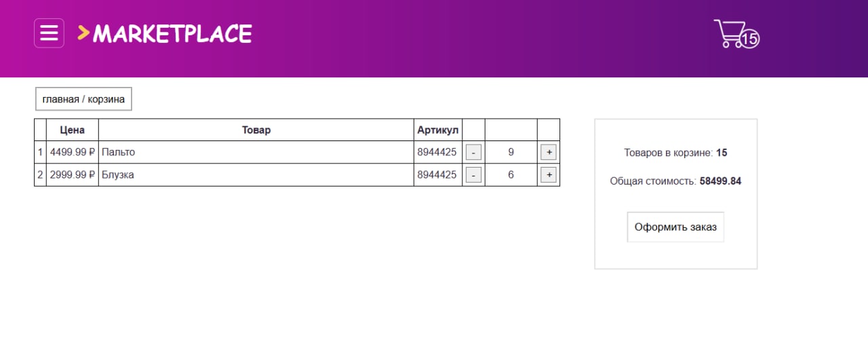Click the Товар column header
The height and width of the screenshot is (342, 868).
tap(256, 130)
